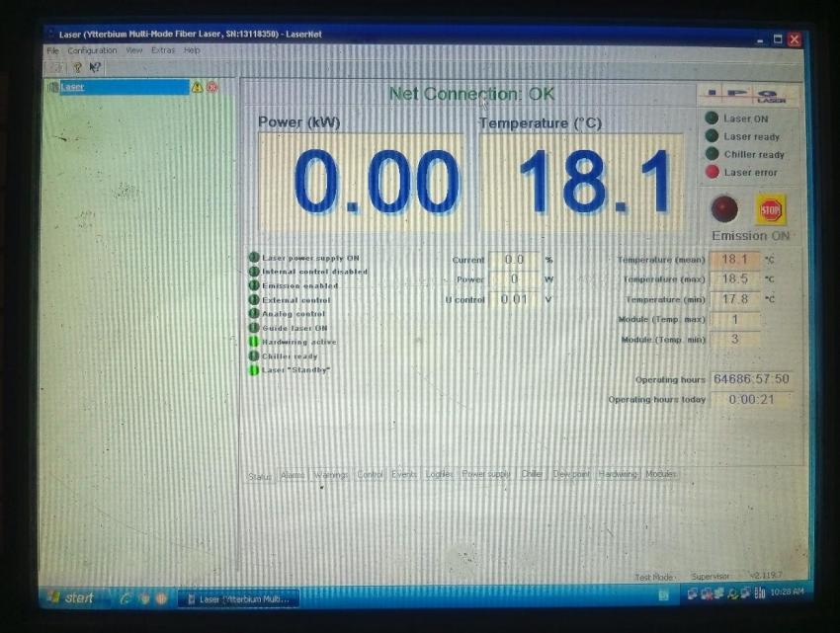Open the Power supply tab
The image size is (840, 633).
click(486, 475)
